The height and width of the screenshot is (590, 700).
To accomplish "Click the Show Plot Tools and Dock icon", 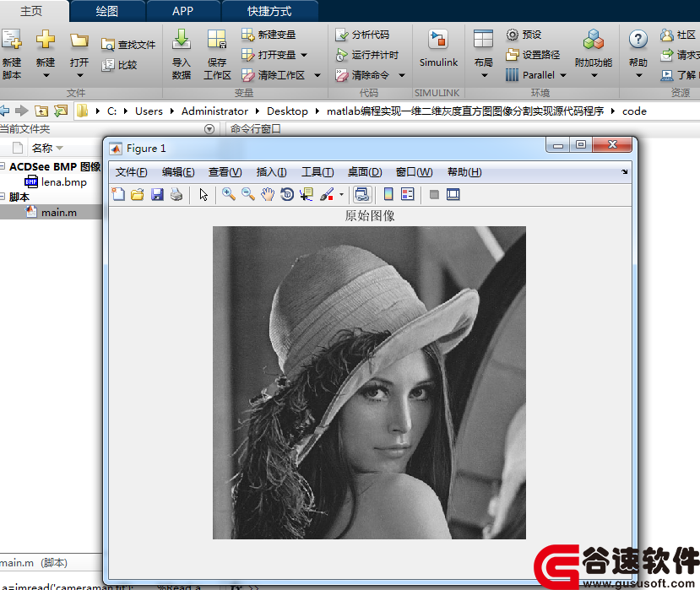I will click(453, 194).
